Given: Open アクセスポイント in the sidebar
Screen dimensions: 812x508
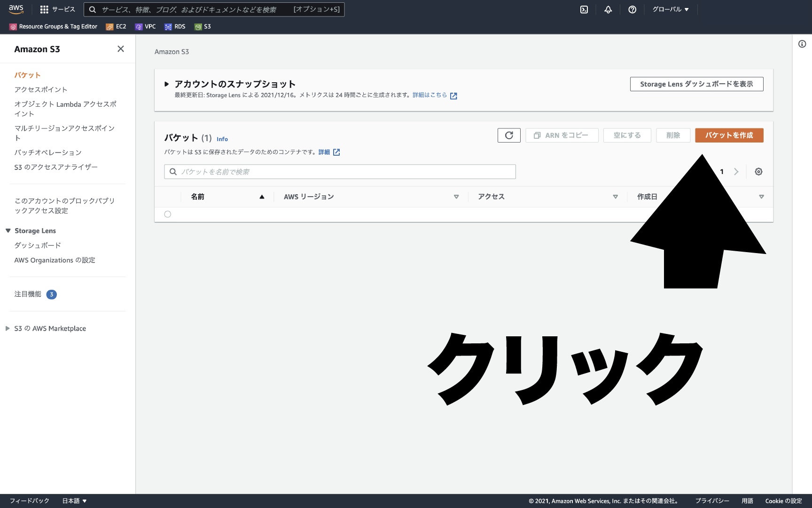Looking at the screenshot, I should tap(41, 90).
